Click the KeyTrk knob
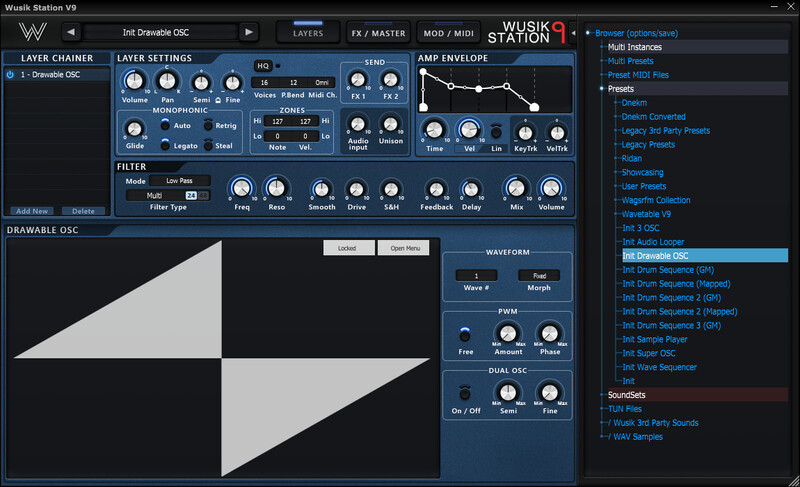800x487 pixels. tap(526, 133)
